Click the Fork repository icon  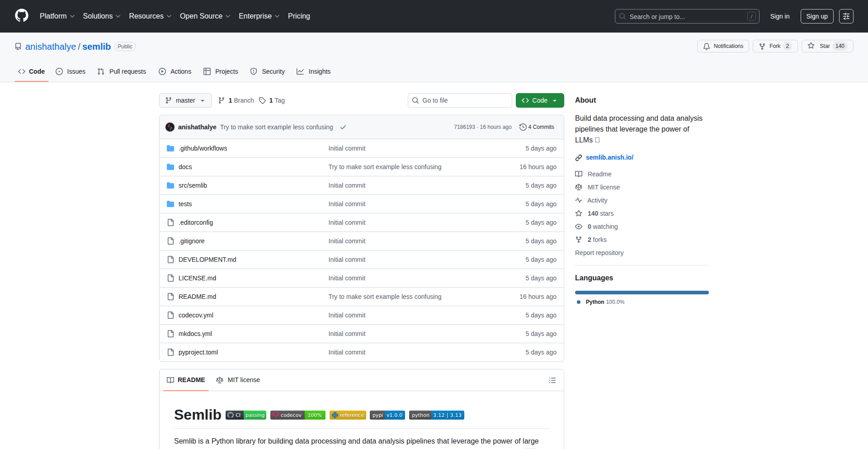[x=762, y=46]
